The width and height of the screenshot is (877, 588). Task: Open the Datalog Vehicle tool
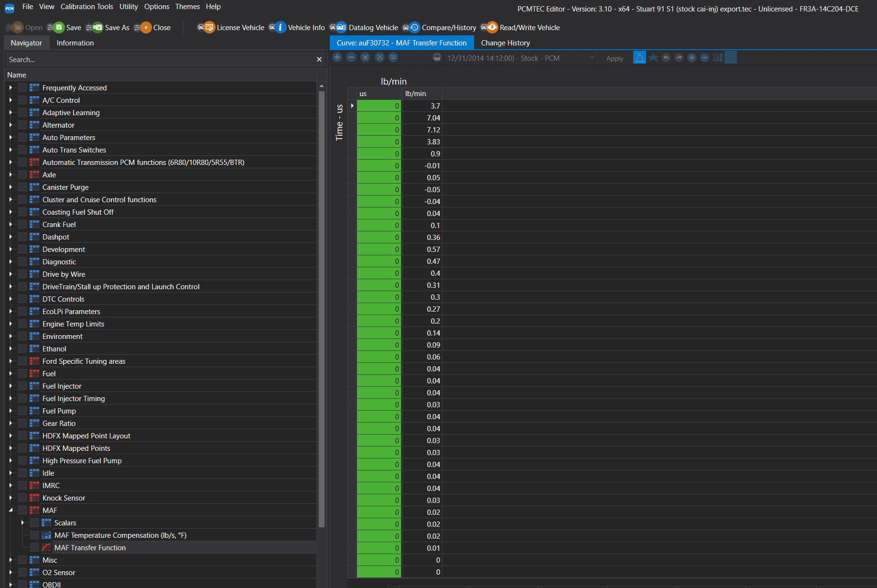pos(341,27)
